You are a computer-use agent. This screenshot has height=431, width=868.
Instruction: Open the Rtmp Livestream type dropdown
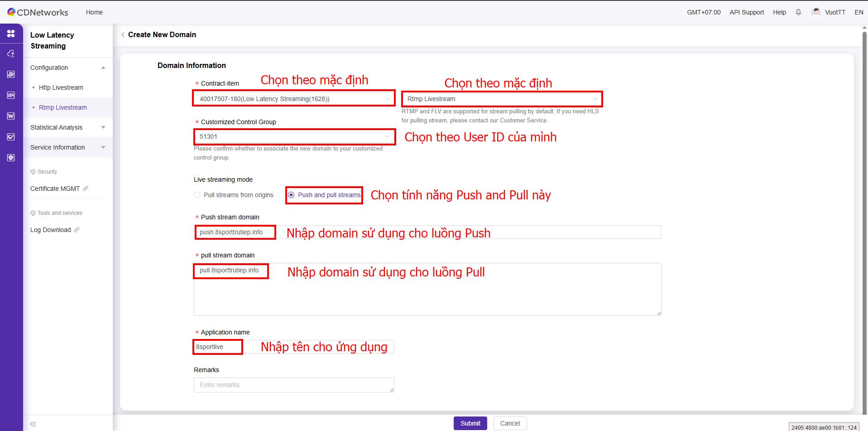pyautogui.click(x=502, y=99)
